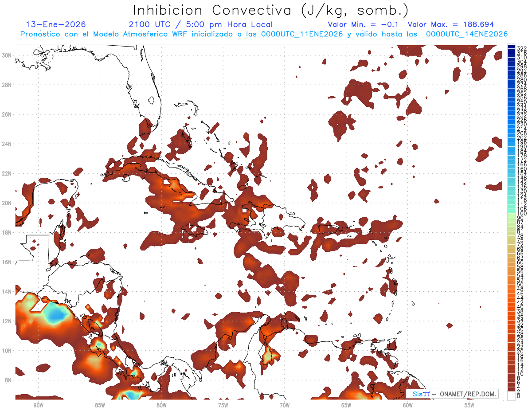Pick the medium blue swatch beside 202
532x411 pixels.
point(512,136)
